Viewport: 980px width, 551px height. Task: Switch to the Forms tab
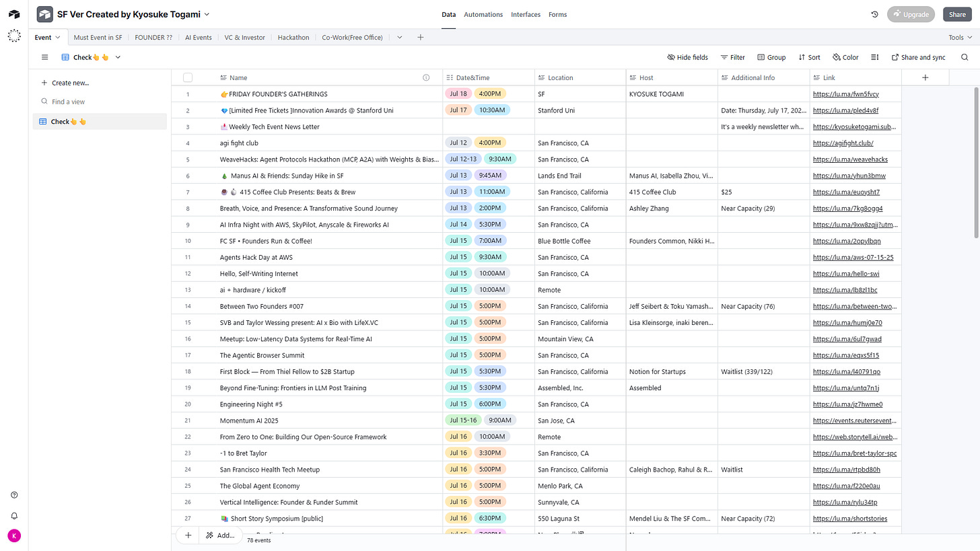(x=557, y=14)
